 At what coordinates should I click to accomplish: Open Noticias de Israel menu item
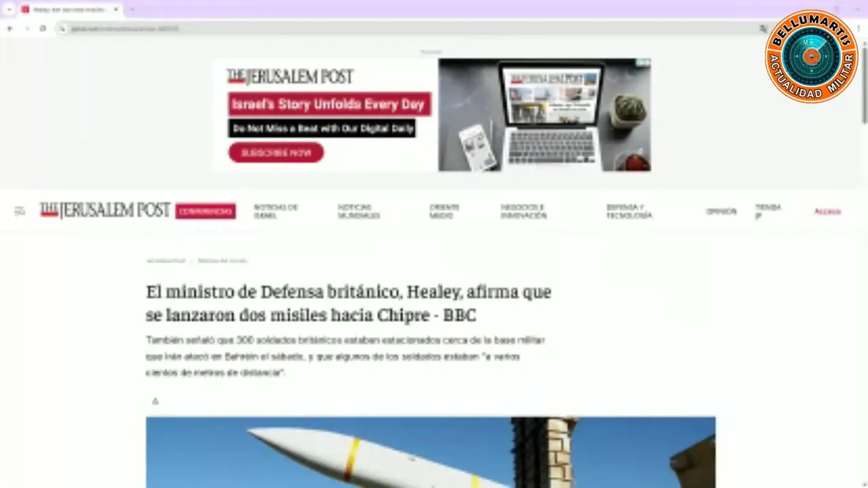click(x=275, y=211)
